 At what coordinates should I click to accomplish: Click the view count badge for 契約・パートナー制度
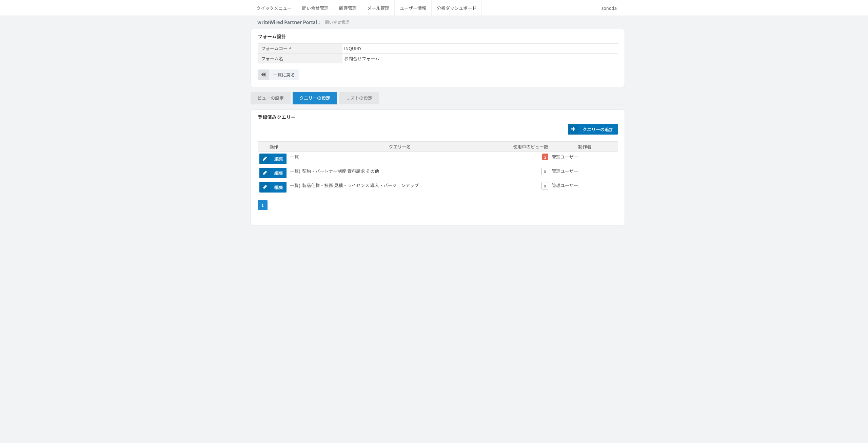click(545, 172)
